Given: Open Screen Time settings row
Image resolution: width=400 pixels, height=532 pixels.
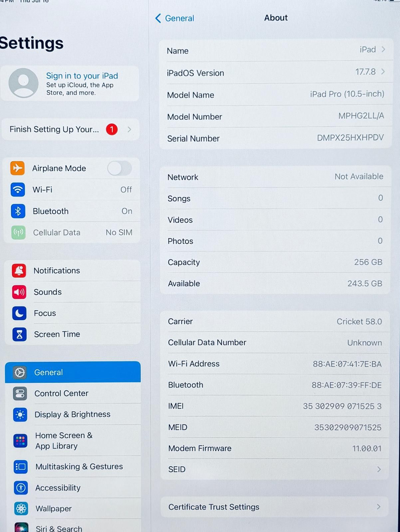Looking at the screenshot, I should click(x=73, y=334).
